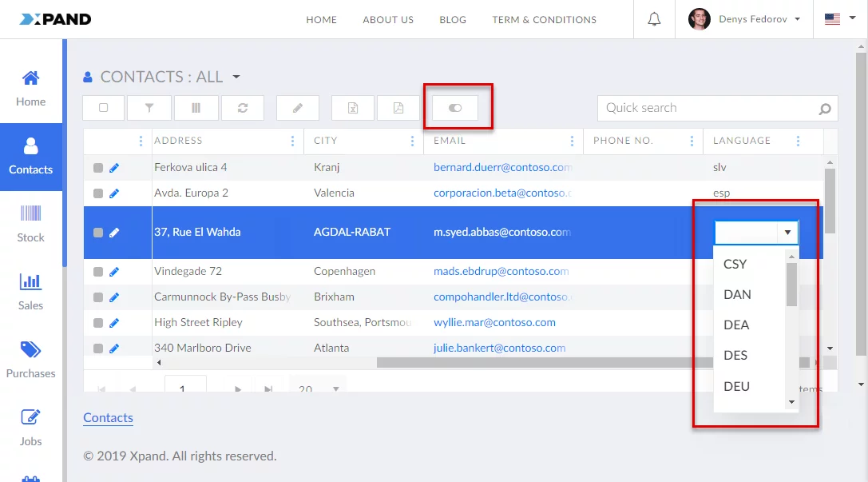Toggle the switch button in toolbar
This screenshot has width=868, height=482.
455,108
